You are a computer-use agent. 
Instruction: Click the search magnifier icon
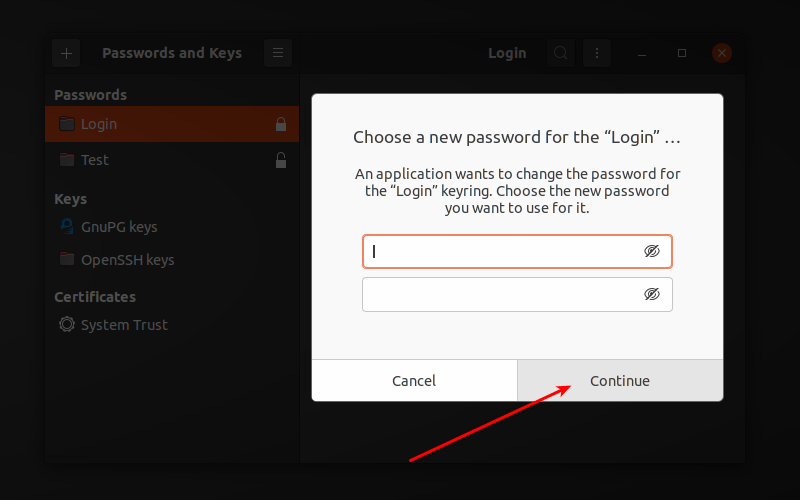point(561,53)
